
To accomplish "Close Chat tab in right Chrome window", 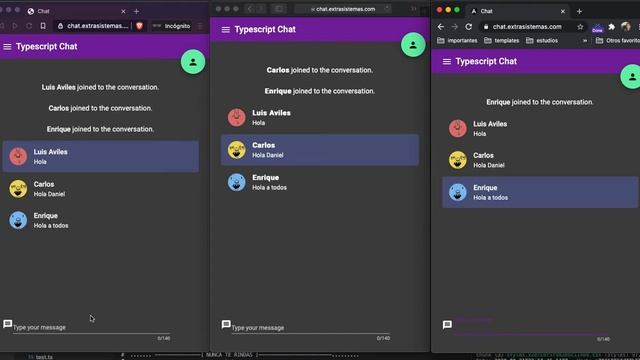I will (563, 11).
